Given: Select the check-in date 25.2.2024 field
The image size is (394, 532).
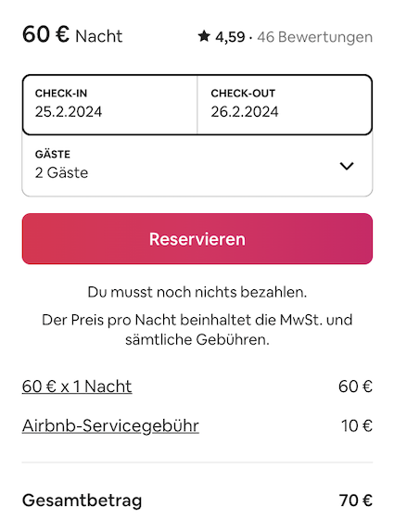Looking at the screenshot, I should click(x=109, y=105).
